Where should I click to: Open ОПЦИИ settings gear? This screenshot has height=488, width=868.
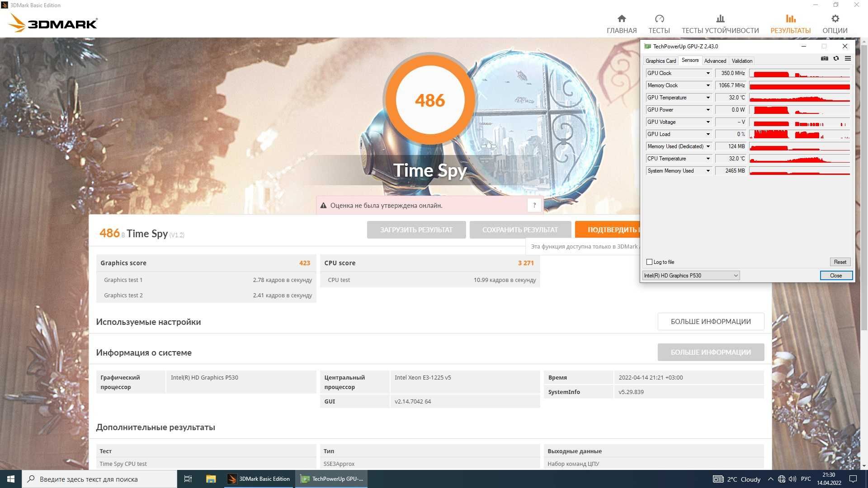coord(835,24)
